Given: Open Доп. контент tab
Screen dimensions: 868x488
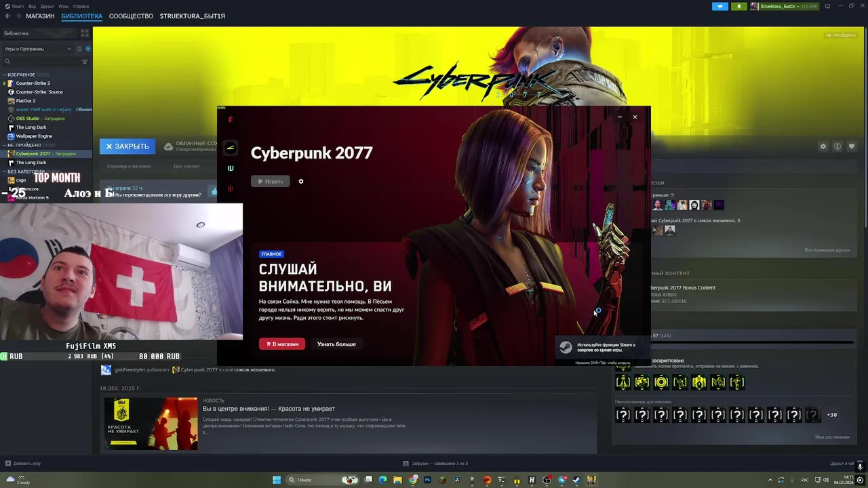Looking at the screenshot, I should (186, 166).
